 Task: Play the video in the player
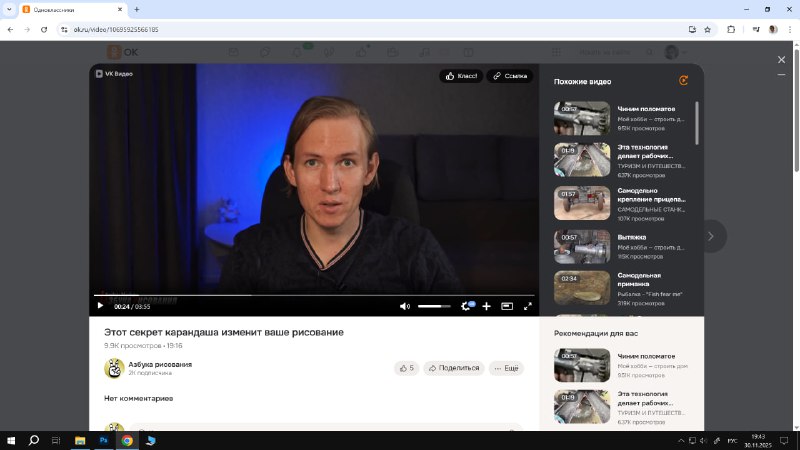(x=100, y=306)
